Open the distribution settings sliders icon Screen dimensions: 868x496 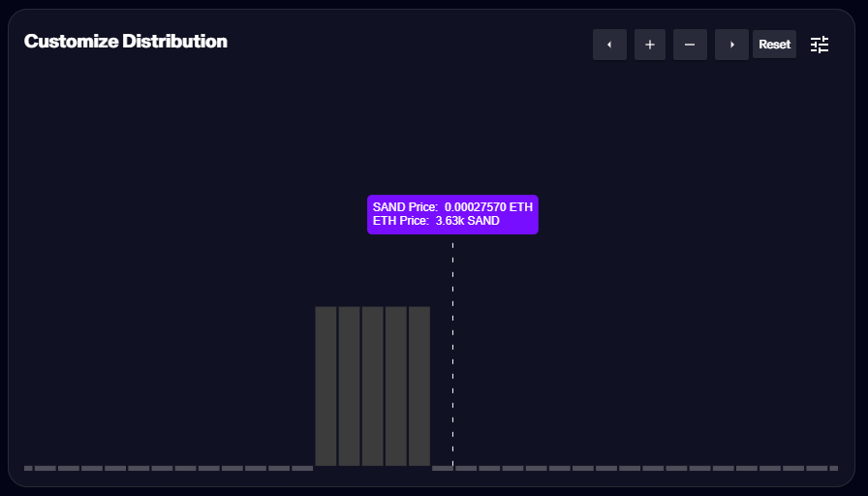(x=820, y=45)
